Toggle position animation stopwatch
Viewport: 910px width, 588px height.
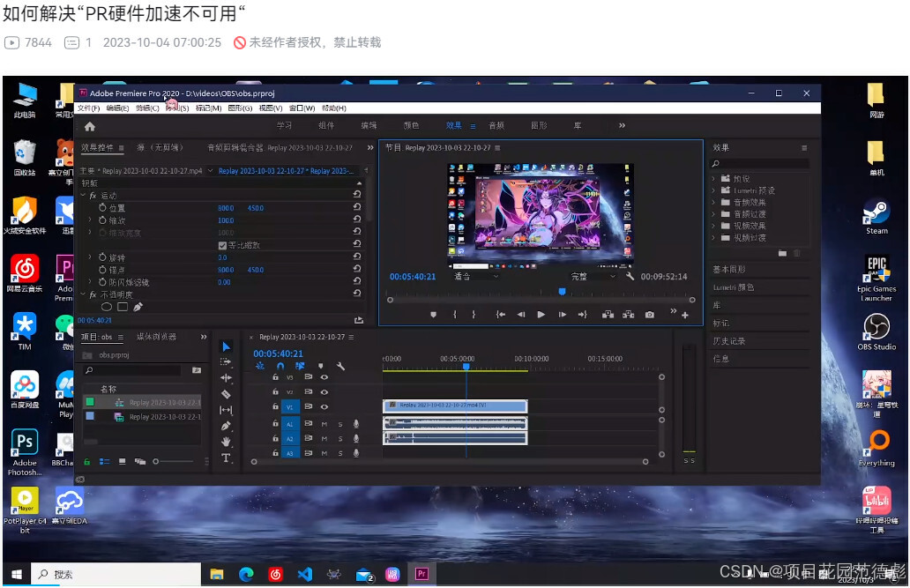[102, 207]
